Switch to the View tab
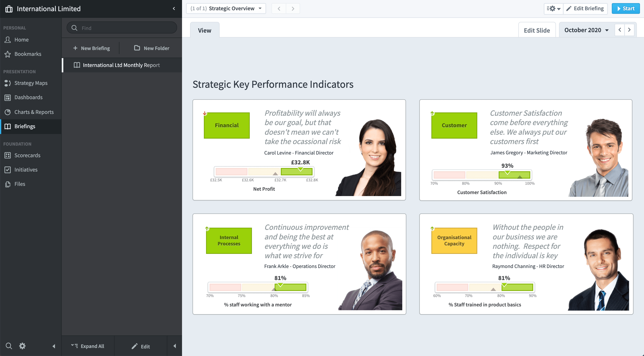644x356 pixels. click(205, 30)
